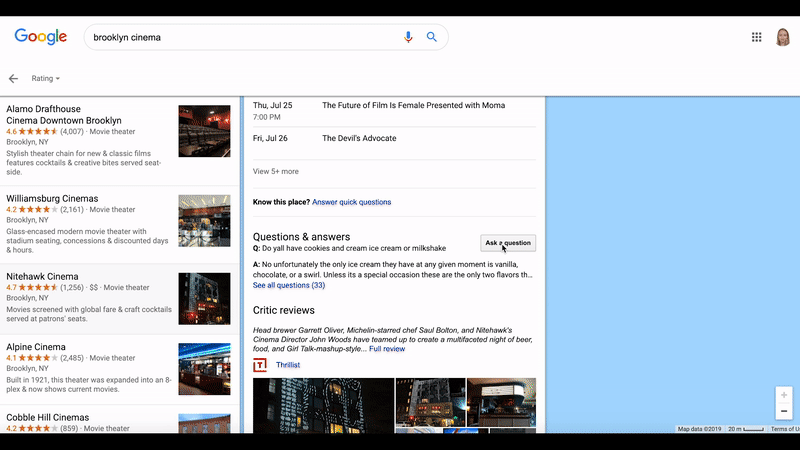Open the Rating filter dropdown
The height and width of the screenshot is (450, 800).
(45, 79)
